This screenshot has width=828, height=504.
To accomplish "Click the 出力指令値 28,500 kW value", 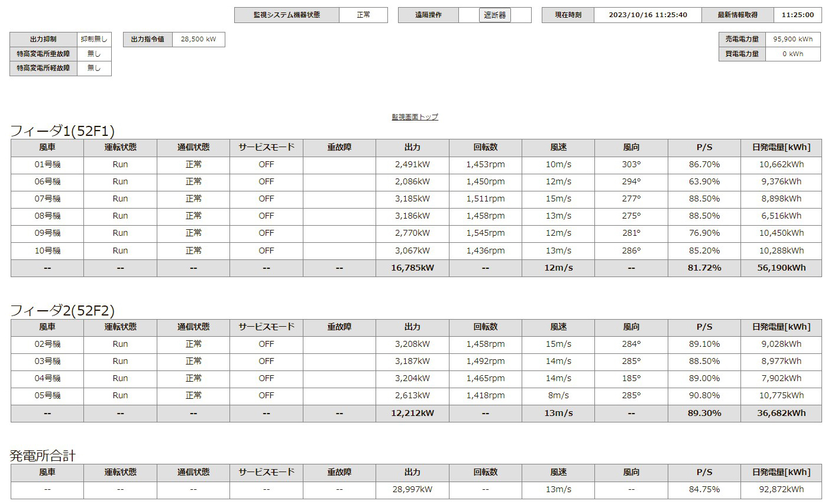I will 198,40.
